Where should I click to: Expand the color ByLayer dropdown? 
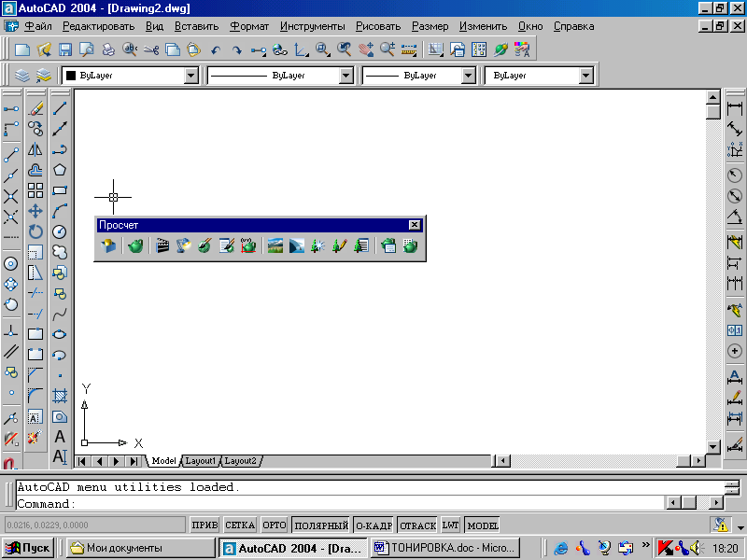[x=191, y=76]
